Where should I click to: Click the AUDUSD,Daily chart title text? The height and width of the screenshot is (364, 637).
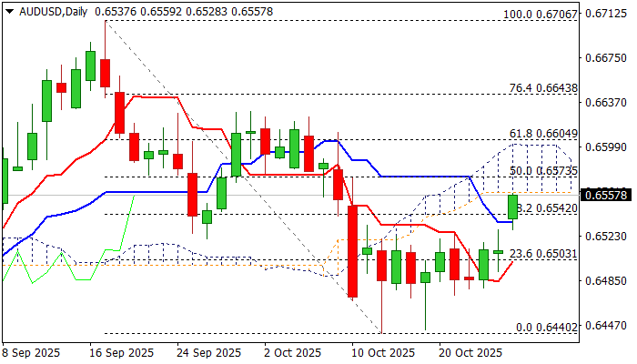pyautogui.click(x=48, y=9)
